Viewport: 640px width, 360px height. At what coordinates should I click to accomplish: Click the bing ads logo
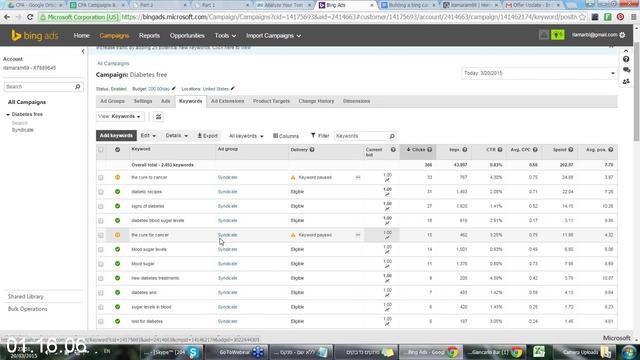(35, 36)
